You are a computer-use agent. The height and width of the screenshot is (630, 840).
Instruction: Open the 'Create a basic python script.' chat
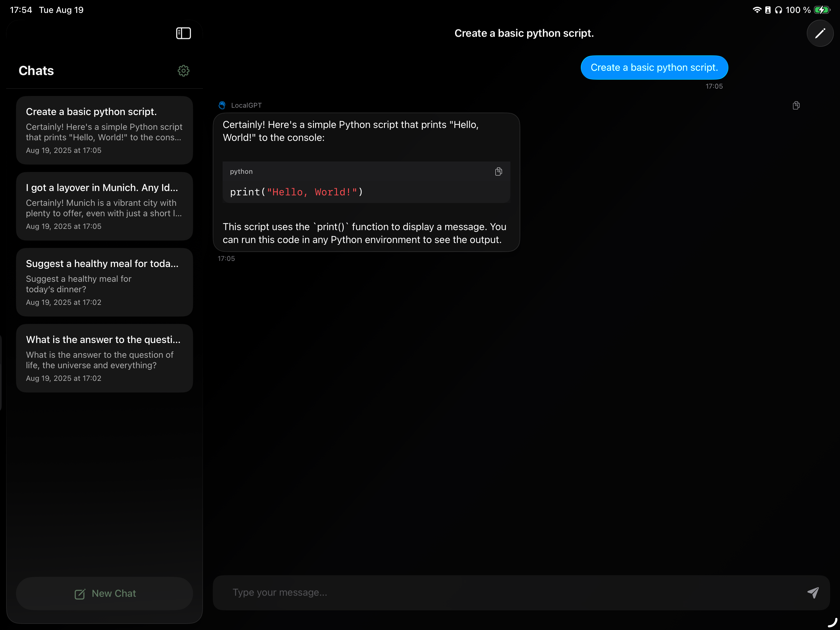pyautogui.click(x=105, y=130)
